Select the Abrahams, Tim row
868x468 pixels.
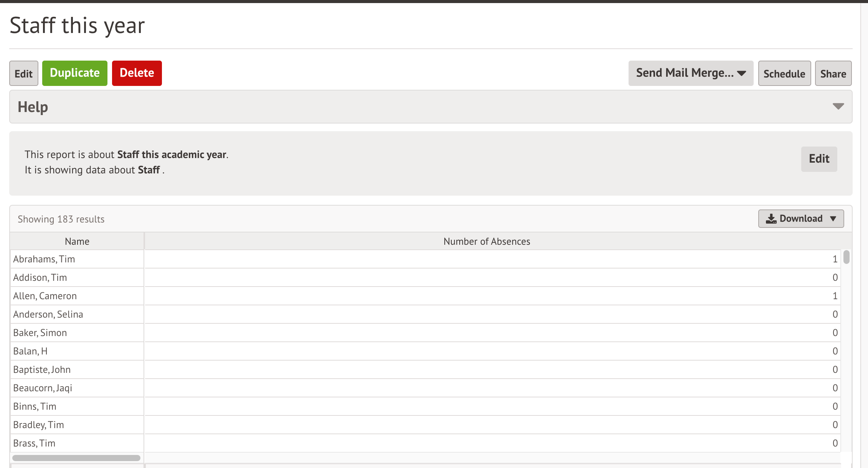click(x=425, y=259)
